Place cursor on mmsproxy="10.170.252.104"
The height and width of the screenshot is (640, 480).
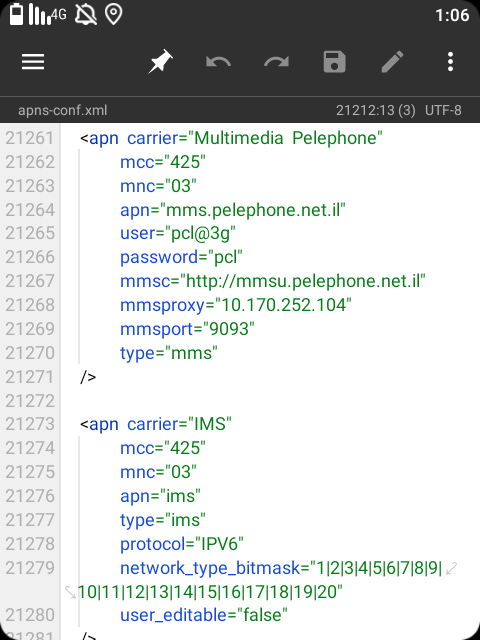tap(236, 305)
